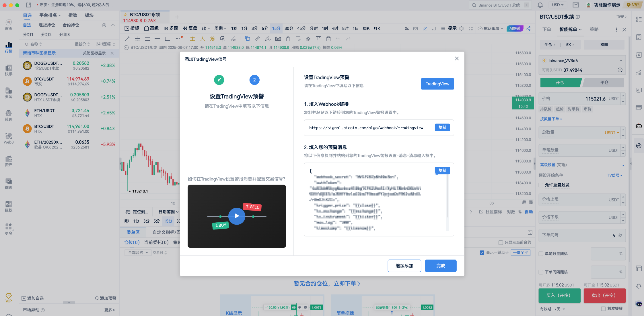Check the 单笔数量随机 checkbox
The image size is (644, 316).
click(541, 254)
